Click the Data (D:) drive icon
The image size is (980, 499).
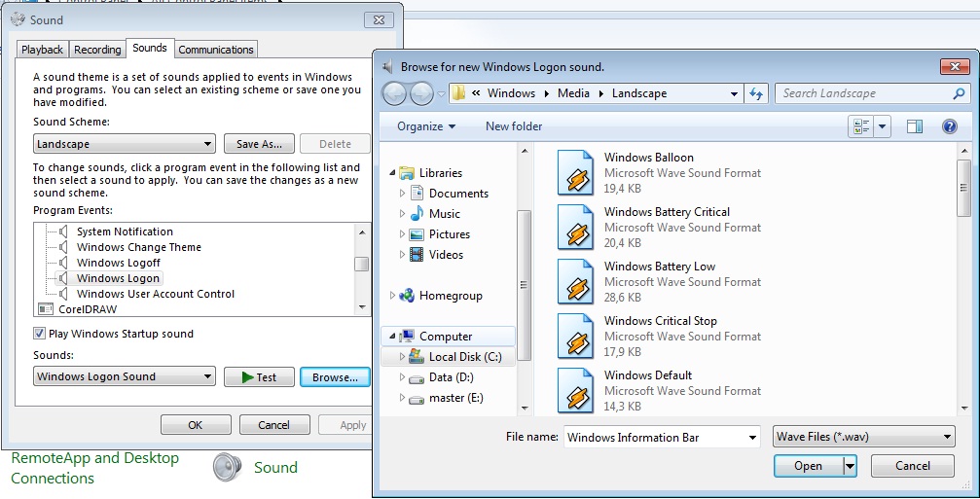(417, 377)
